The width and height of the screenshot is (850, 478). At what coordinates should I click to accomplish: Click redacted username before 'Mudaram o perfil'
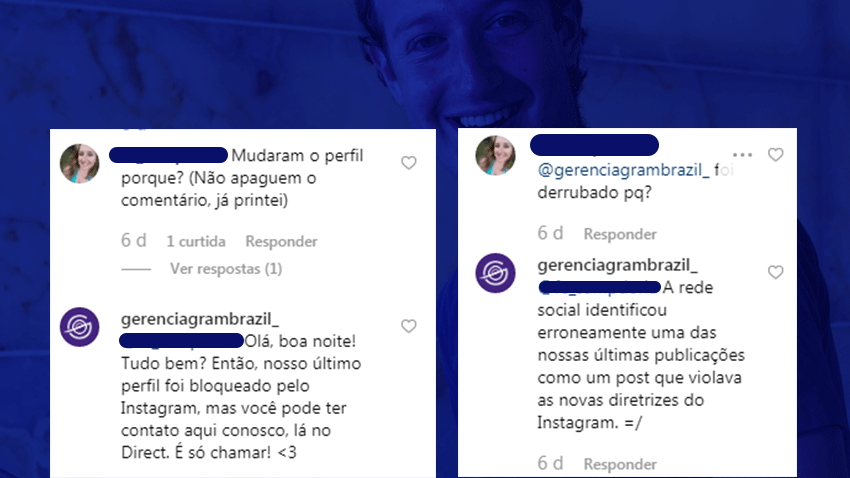pos(169,155)
